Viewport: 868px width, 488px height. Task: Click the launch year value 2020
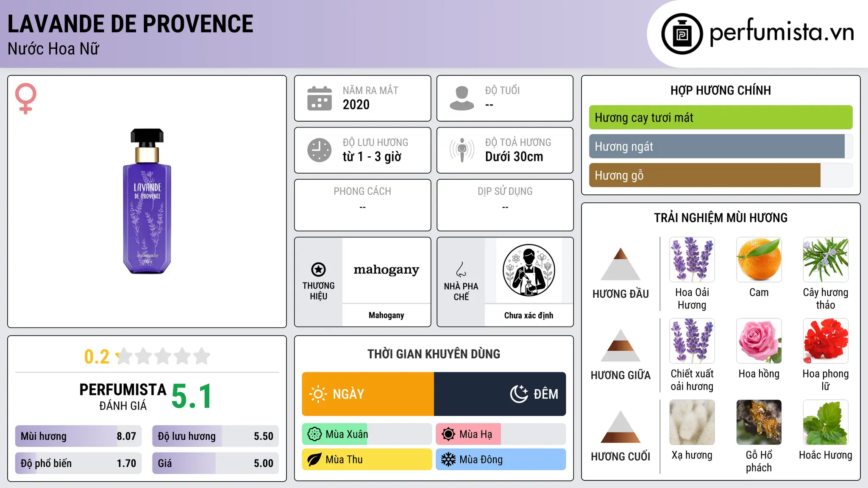[356, 105]
